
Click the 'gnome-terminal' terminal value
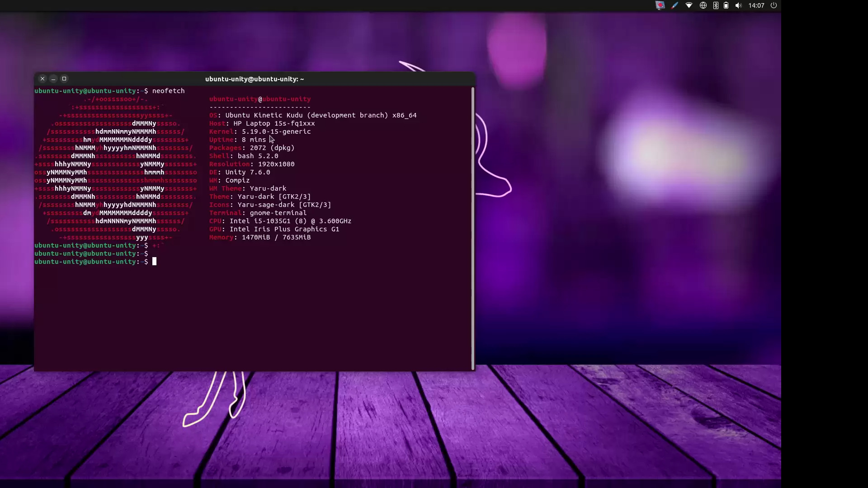click(x=278, y=213)
